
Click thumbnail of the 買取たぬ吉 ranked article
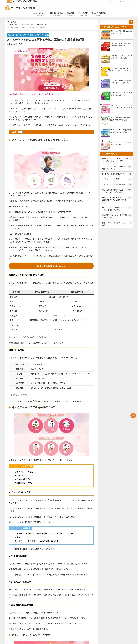[105, 59]
